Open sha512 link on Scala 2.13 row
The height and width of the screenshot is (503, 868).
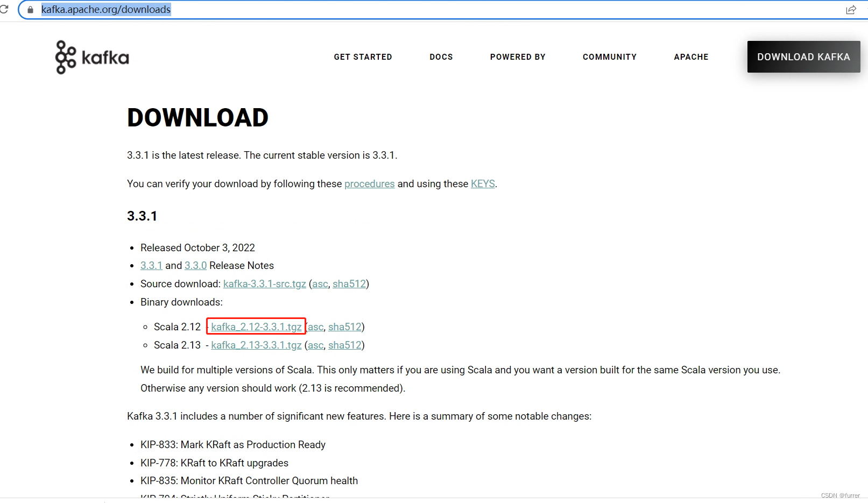click(x=345, y=345)
